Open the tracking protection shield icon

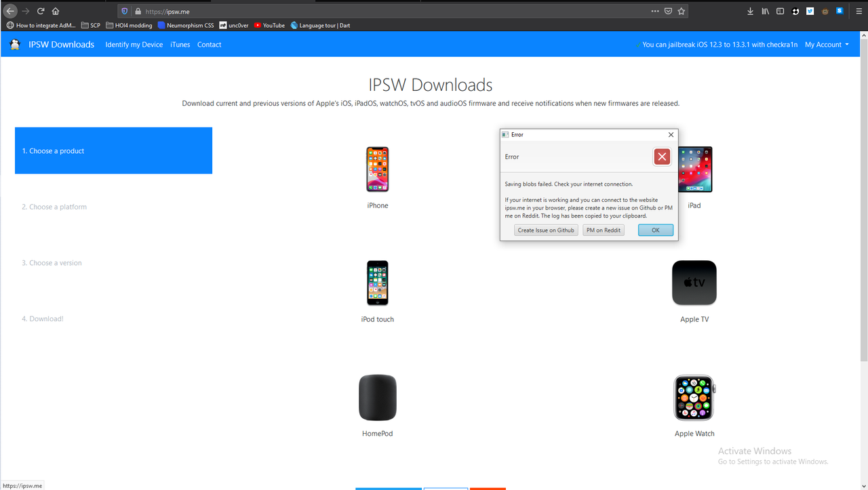pos(125,11)
